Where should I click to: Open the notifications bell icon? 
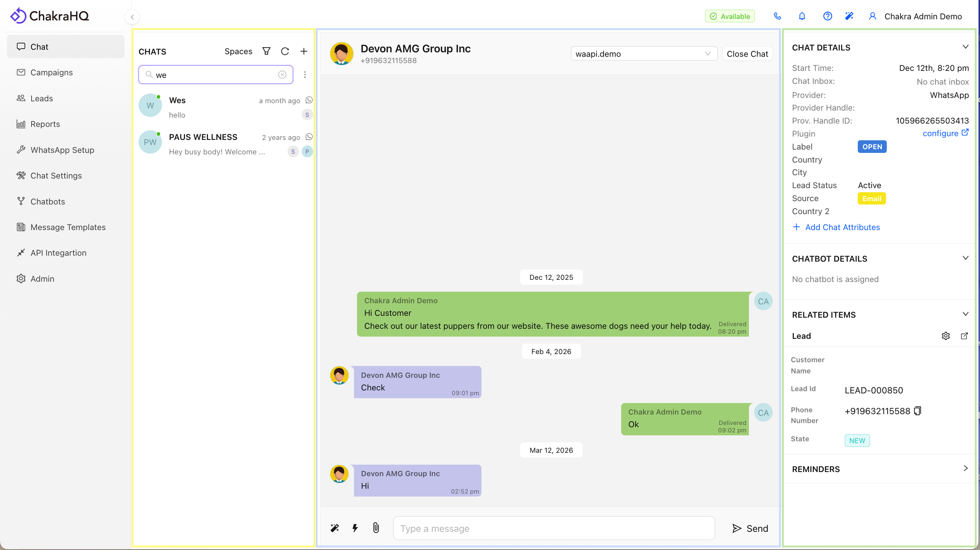(802, 16)
